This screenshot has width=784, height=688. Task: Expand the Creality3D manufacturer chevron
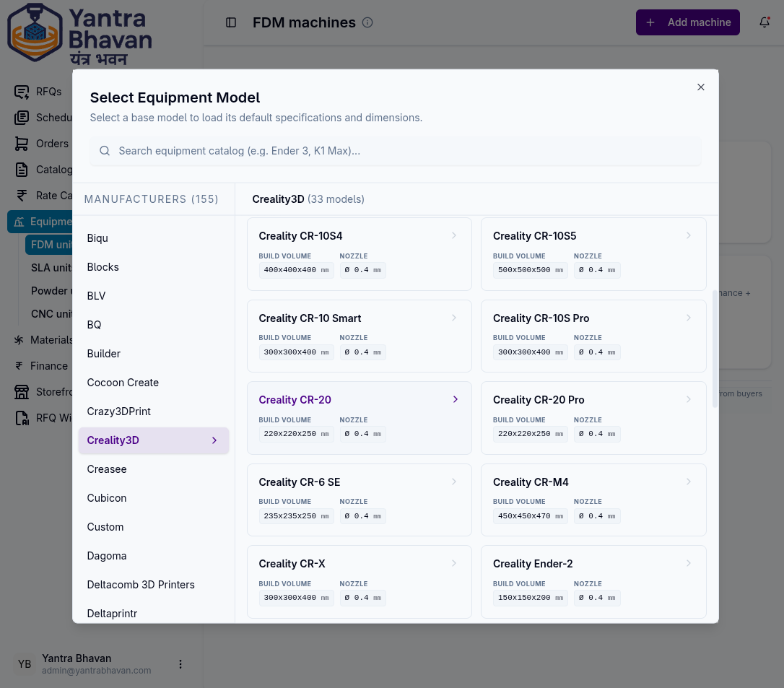214,440
